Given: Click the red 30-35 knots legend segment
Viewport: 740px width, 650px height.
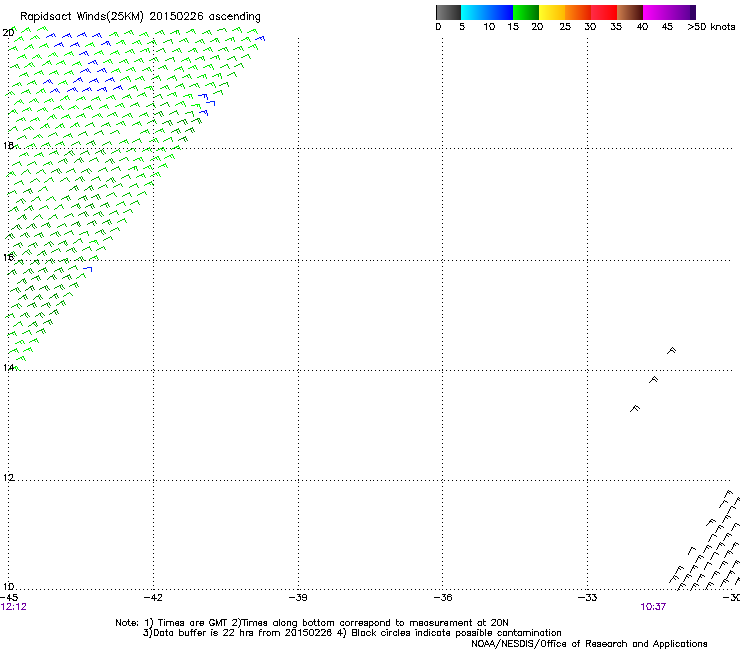Looking at the screenshot, I should [604, 12].
